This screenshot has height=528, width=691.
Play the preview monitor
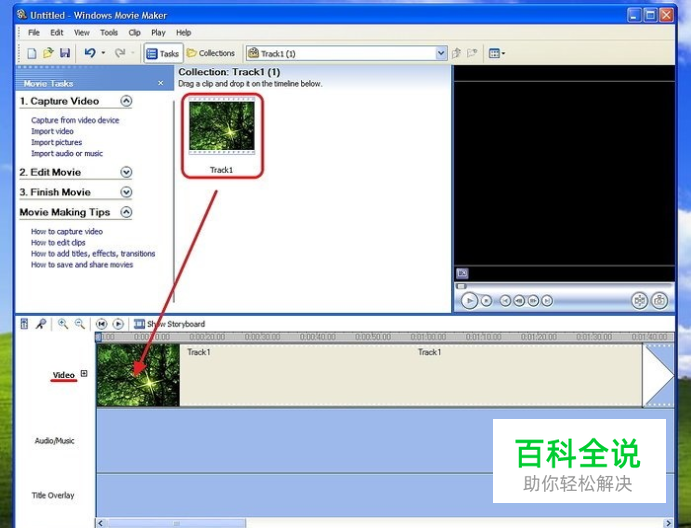(469, 301)
